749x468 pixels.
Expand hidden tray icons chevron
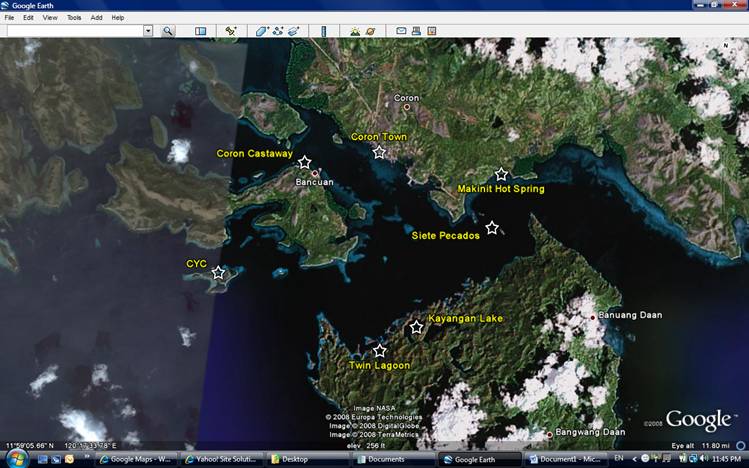[x=635, y=459]
